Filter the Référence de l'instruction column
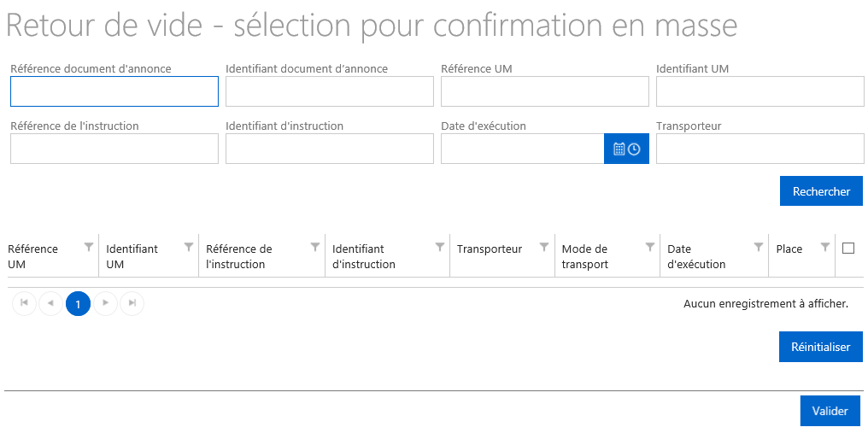868x433 pixels. point(315,247)
